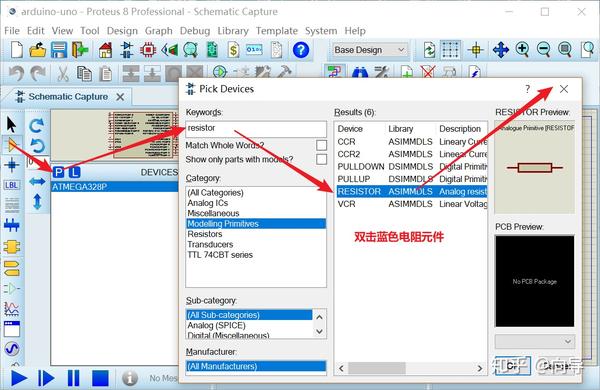Click the Pick Devices help question mark
Image resolution: width=600 pixels, height=390 pixels.
tap(528, 89)
